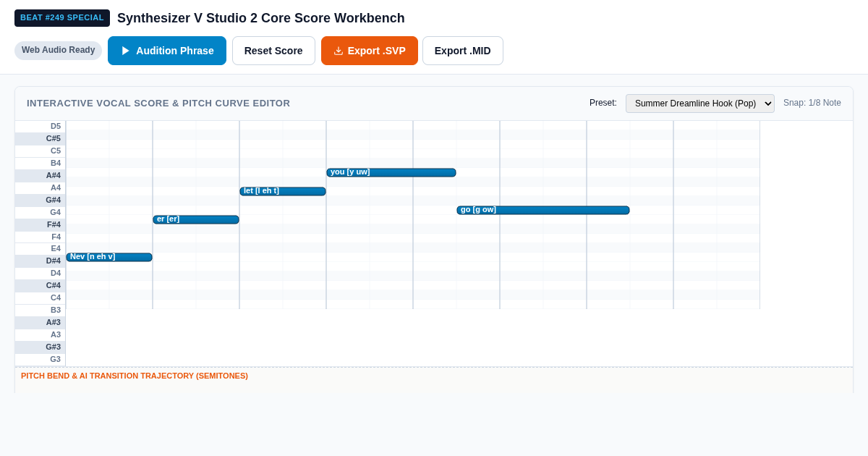The image size is (868, 456).
Task: Click the B3 piano key
Action: (41, 310)
